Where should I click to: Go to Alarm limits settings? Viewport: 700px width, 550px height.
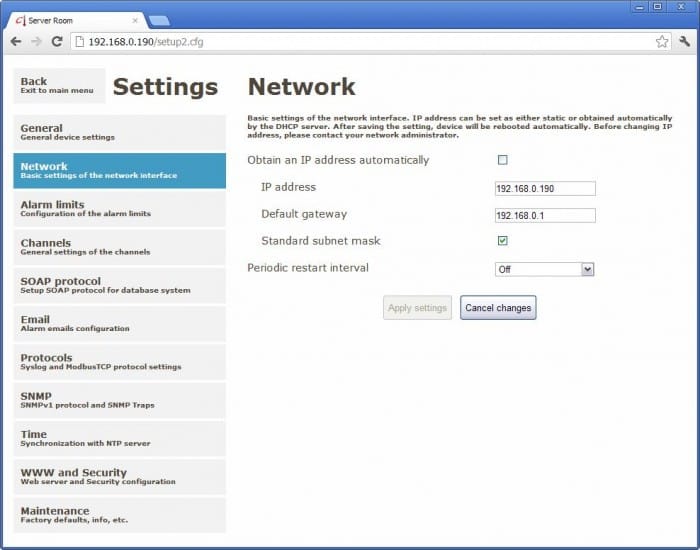[119, 208]
